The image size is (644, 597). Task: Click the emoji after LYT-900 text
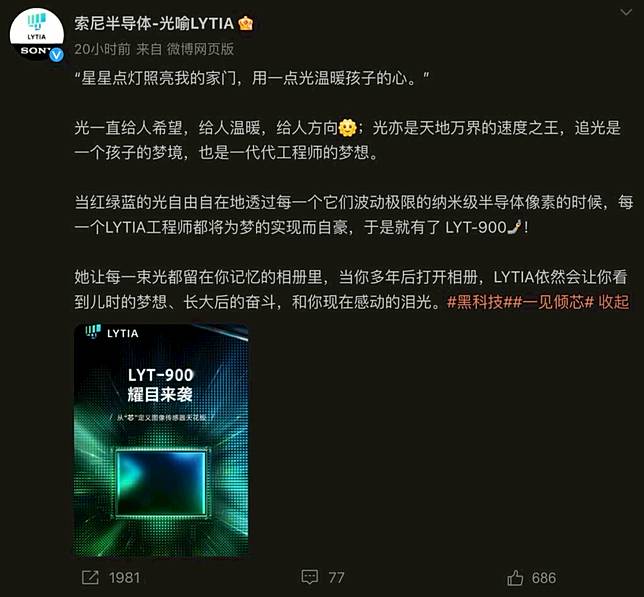coord(515,227)
